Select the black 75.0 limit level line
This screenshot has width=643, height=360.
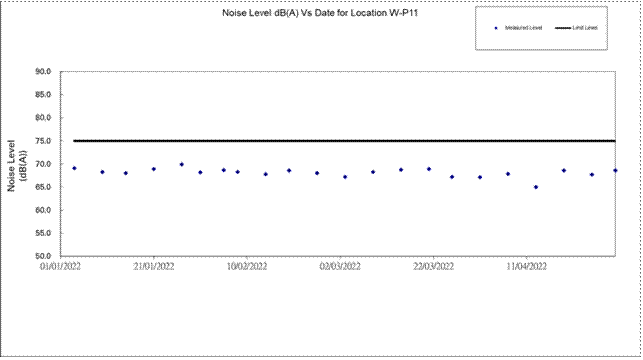[x=344, y=141]
